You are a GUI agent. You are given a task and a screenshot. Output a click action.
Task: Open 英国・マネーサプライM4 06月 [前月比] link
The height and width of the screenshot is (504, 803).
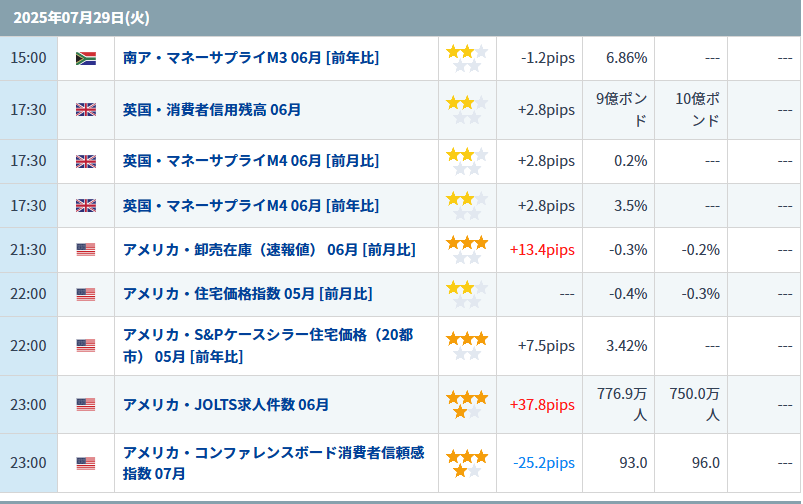coord(251,161)
